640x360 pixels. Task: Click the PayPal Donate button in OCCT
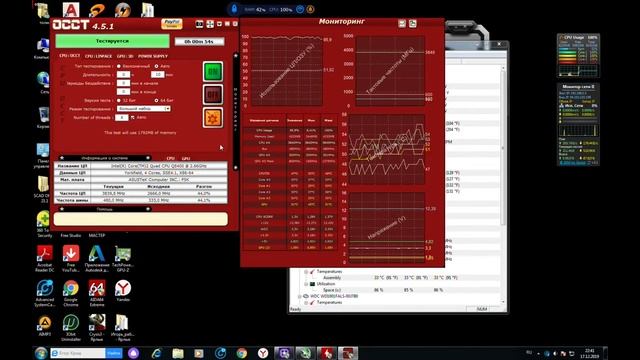click(171, 24)
